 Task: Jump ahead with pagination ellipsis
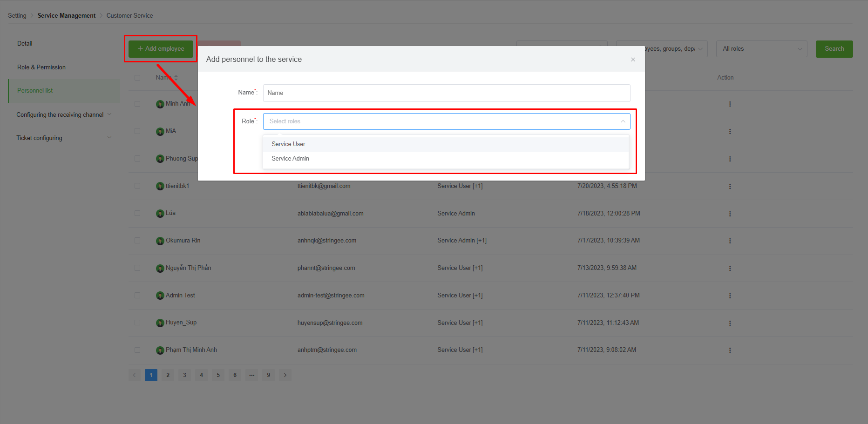coord(251,375)
